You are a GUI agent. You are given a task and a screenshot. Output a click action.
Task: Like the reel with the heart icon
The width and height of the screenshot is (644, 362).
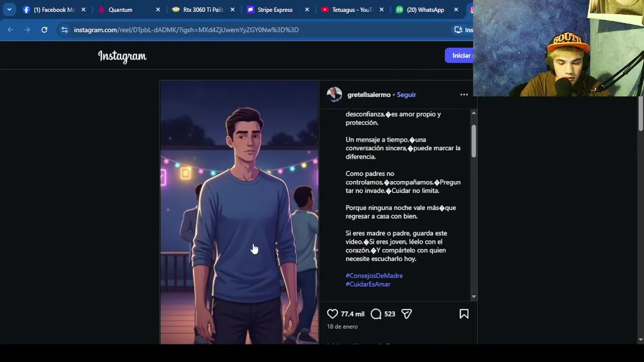[x=333, y=314]
